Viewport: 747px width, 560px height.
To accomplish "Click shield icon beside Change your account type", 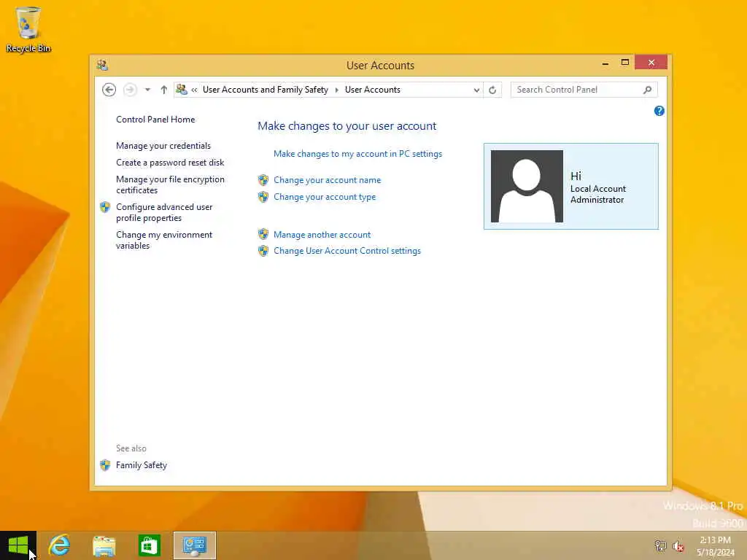I will [x=263, y=197].
